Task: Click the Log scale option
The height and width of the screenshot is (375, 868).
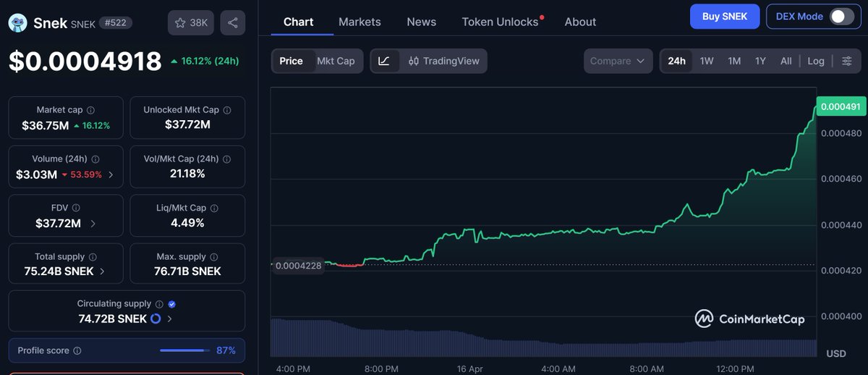Action: tap(816, 61)
